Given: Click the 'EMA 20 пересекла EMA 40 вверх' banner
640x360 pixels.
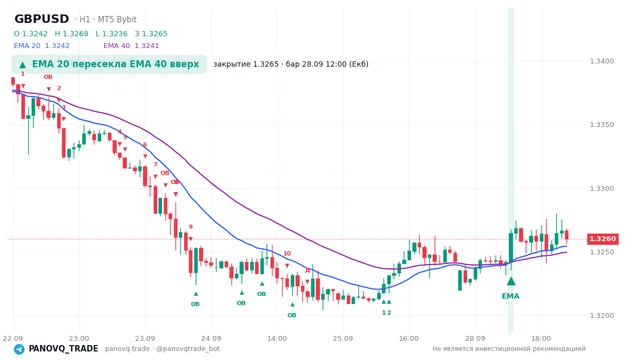Looking at the screenshot, I should 109,64.
